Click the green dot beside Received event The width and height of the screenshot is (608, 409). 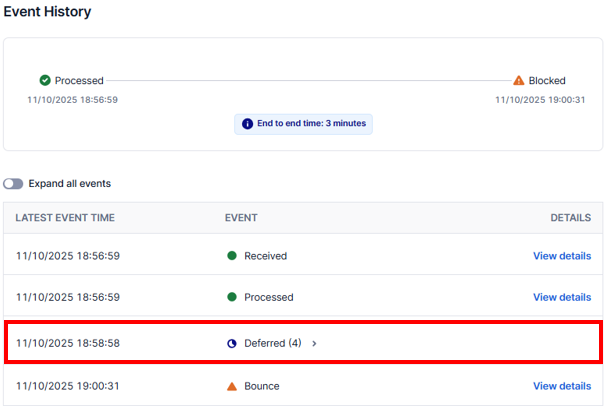pyautogui.click(x=232, y=256)
